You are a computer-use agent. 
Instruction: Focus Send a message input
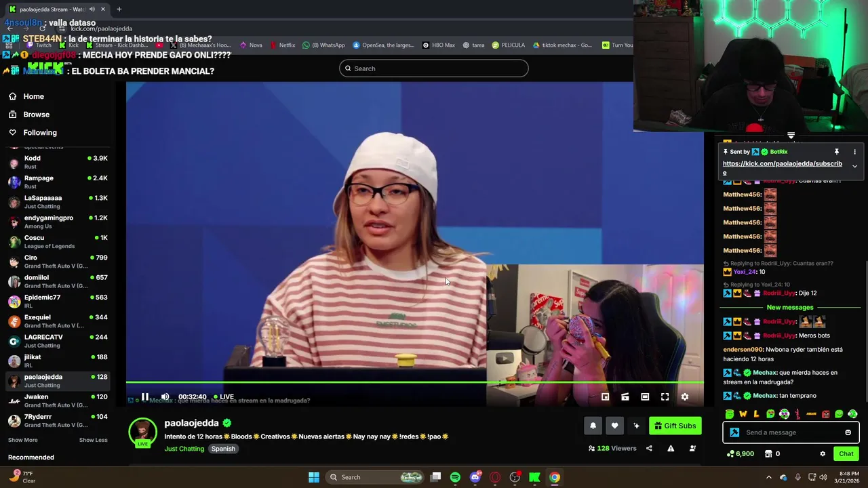[x=791, y=432]
